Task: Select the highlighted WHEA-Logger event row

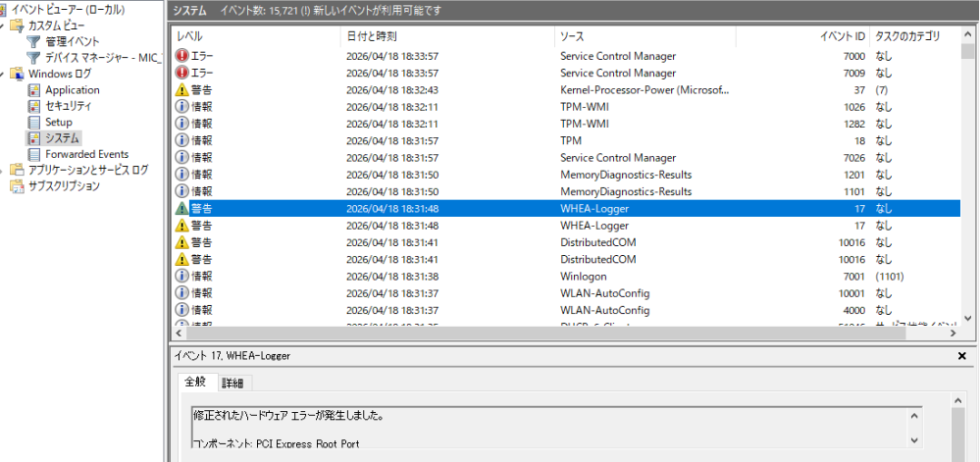Action: [x=566, y=208]
